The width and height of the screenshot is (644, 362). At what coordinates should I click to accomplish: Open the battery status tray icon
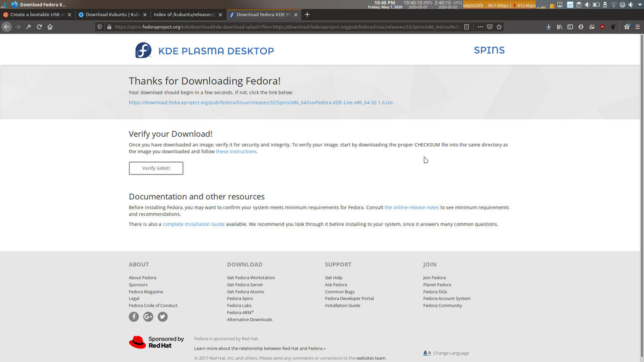click(596, 5)
